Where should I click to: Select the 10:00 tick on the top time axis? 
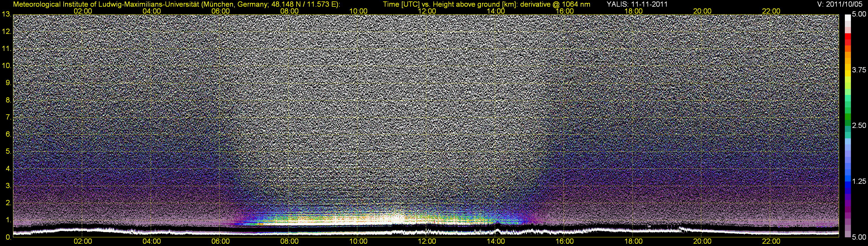[358, 11]
